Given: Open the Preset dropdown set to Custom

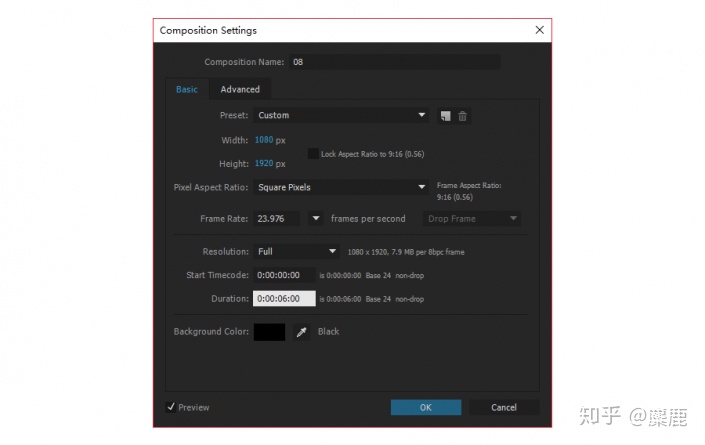Looking at the screenshot, I should (x=341, y=115).
